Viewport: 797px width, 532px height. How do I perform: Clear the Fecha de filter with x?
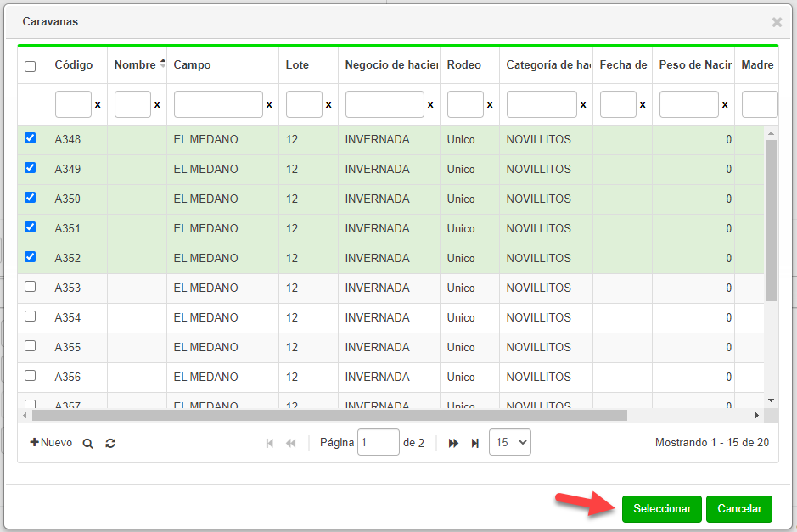[x=643, y=104]
